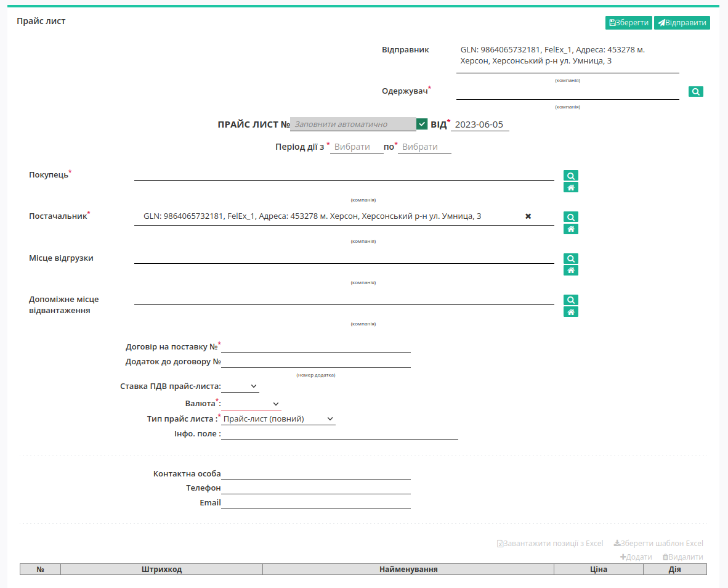This screenshot has height=588, width=728.
Task: Open the Ставка ПДВ прайс-листа dropdown
Action: pyautogui.click(x=240, y=386)
